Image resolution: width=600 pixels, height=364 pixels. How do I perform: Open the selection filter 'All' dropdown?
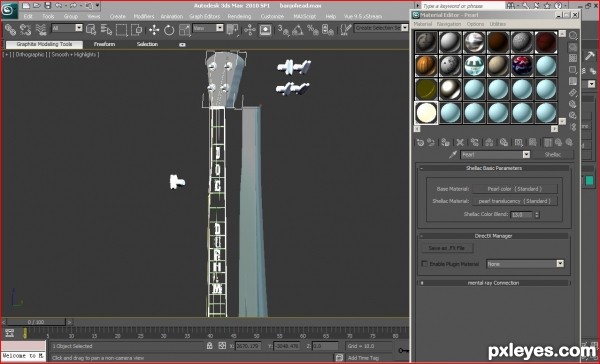click(79, 28)
